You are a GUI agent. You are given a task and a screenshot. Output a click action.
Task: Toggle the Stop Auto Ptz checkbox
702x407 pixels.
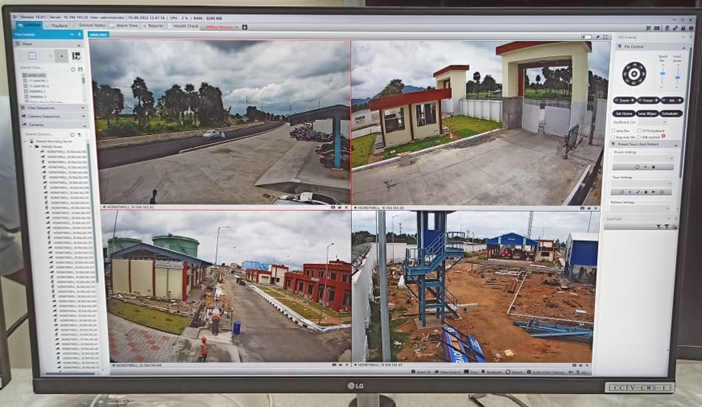click(613, 137)
